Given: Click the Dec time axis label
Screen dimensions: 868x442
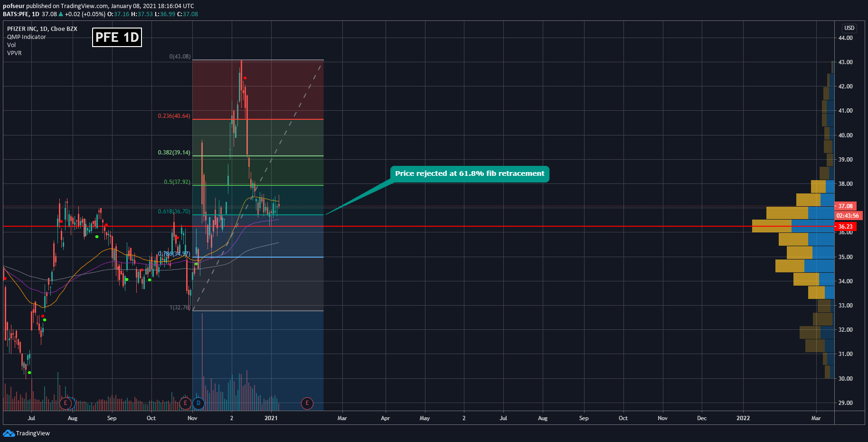Looking at the screenshot, I should coord(702,418).
